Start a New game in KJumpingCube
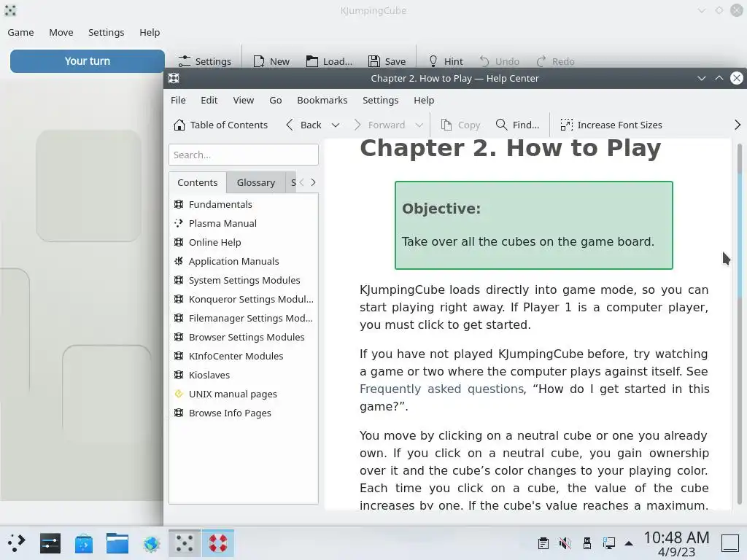The width and height of the screenshot is (747, 560). [x=271, y=61]
